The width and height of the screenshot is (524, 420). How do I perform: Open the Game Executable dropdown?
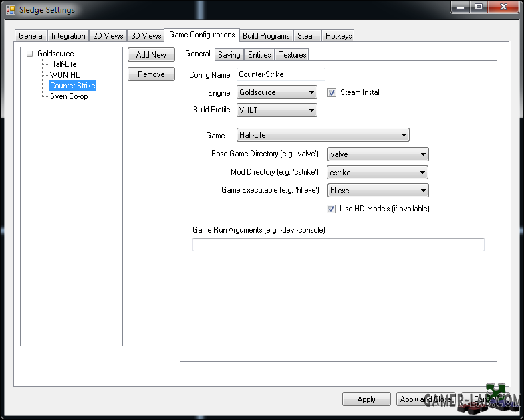[378, 191]
